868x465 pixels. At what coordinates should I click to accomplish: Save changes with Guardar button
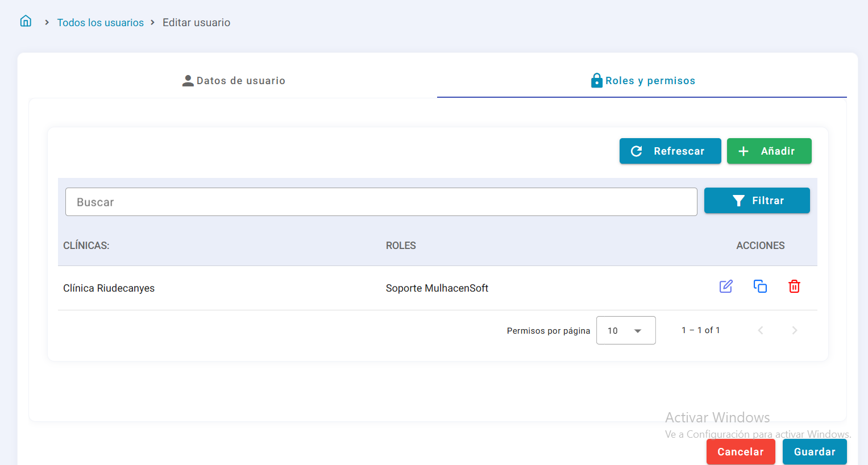click(815, 452)
